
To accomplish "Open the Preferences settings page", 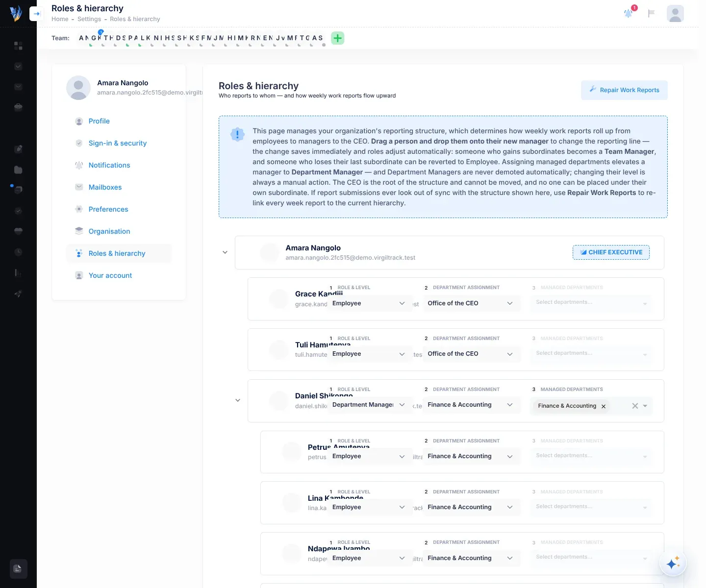I will click(x=108, y=209).
